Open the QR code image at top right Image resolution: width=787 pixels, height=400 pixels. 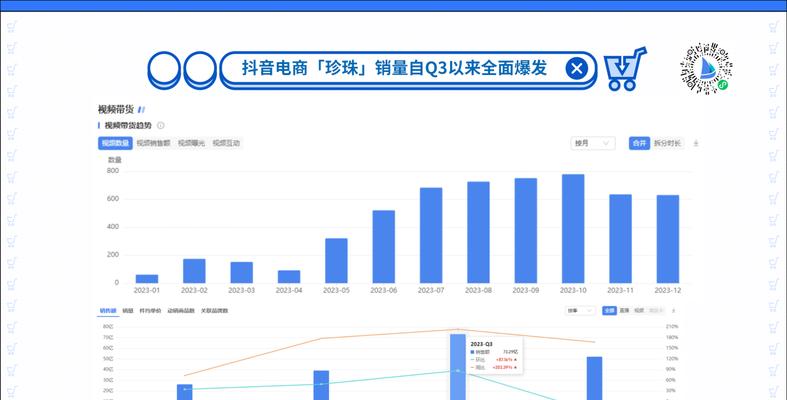pyautogui.click(x=706, y=69)
